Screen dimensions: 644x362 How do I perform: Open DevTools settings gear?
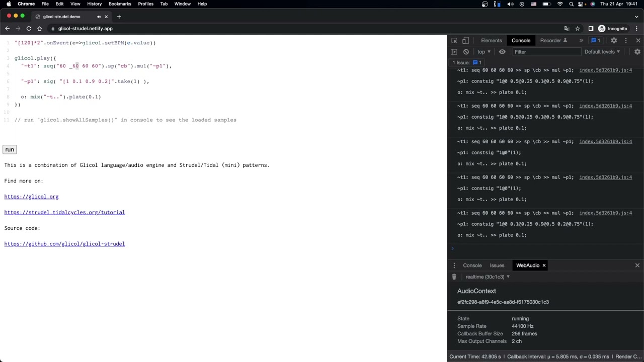pyautogui.click(x=614, y=41)
